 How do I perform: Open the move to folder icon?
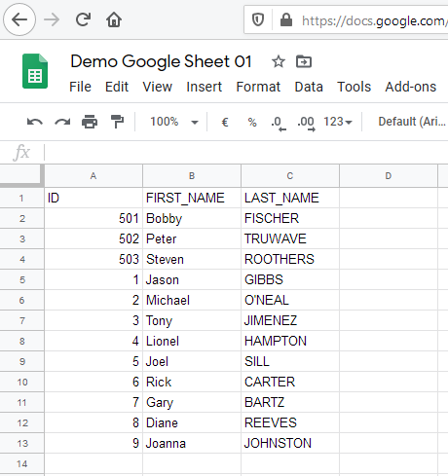pos(304,61)
